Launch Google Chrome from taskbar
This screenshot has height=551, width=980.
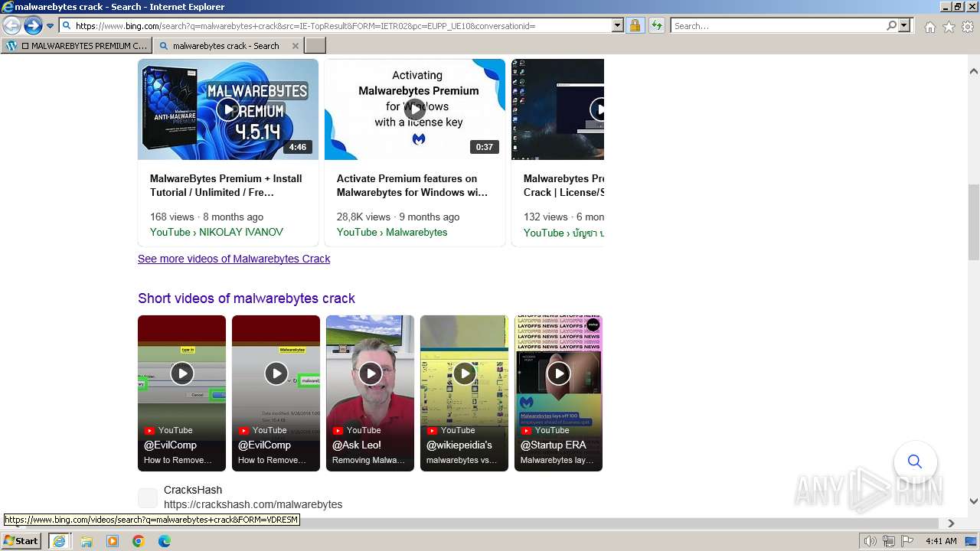139,541
